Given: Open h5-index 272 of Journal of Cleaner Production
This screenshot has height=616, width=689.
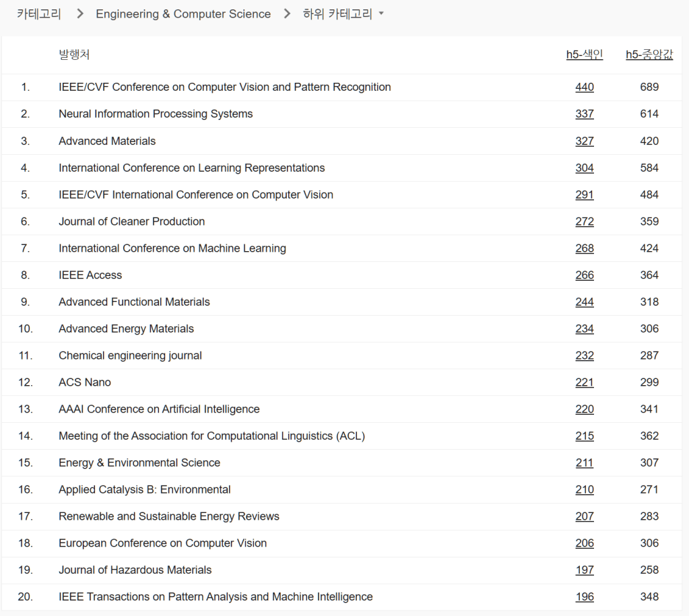Looking at the screenshot, I should 584,221.
